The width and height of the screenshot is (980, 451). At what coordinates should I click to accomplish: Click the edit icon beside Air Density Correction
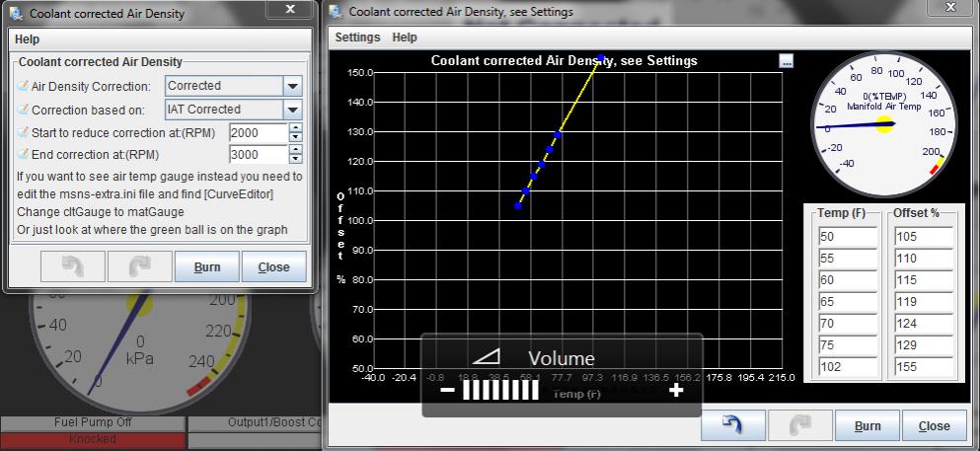[x=24, y=87]
